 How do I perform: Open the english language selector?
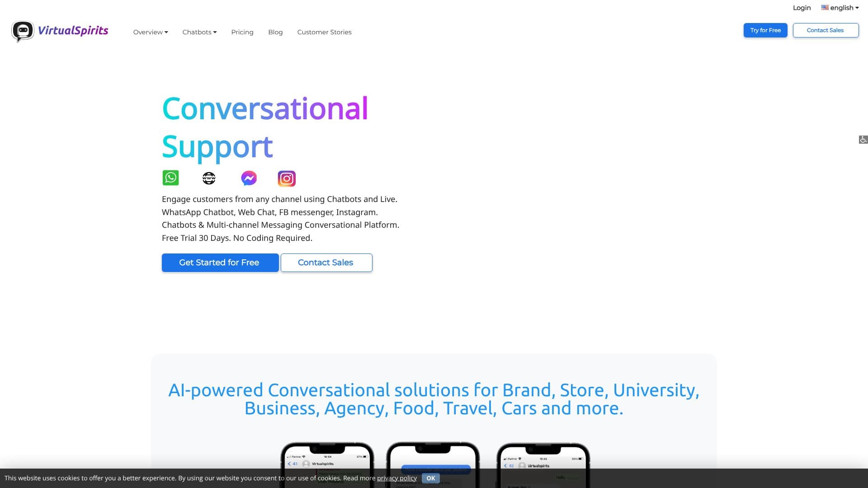(x=840, y=8)
